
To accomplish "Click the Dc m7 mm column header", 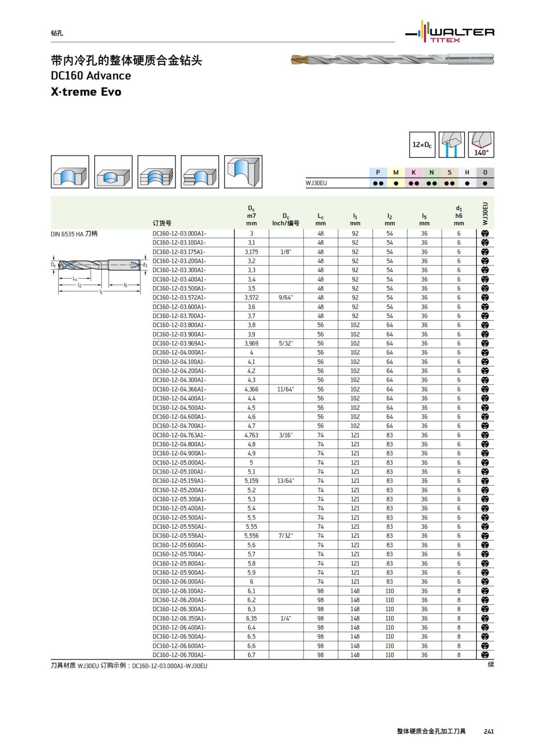I will click(x=251, y=216).
